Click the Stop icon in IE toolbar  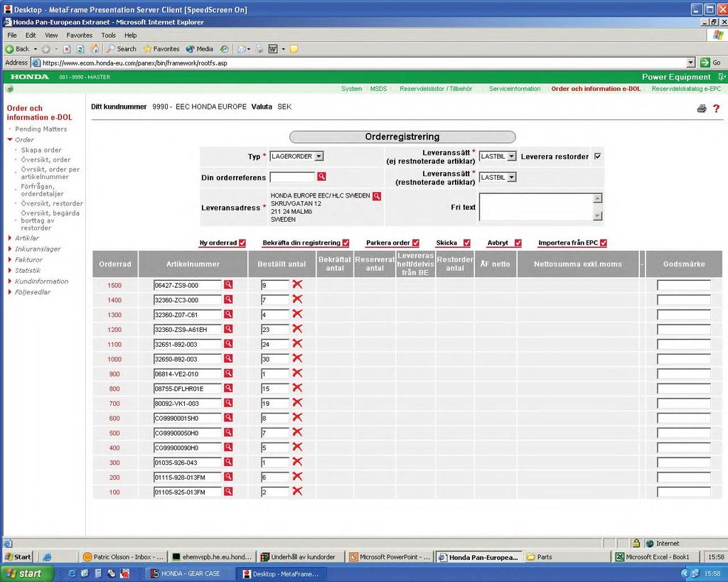[66, 49]
